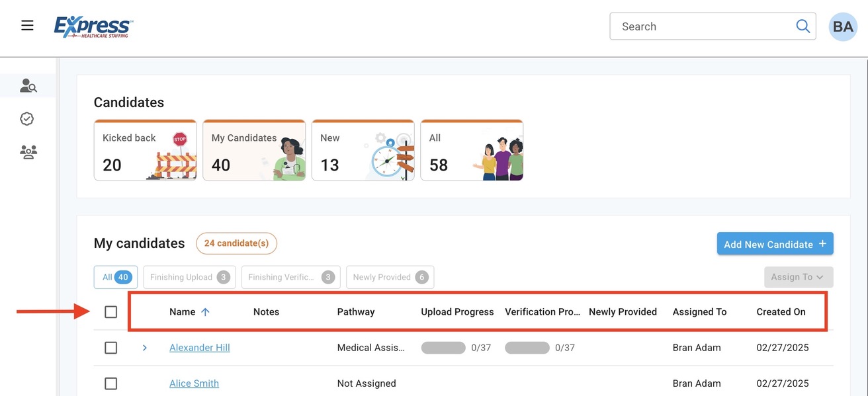Open the BA user avatar menu
This screenshot has height=396, width=868.
(x=843, y=27)
